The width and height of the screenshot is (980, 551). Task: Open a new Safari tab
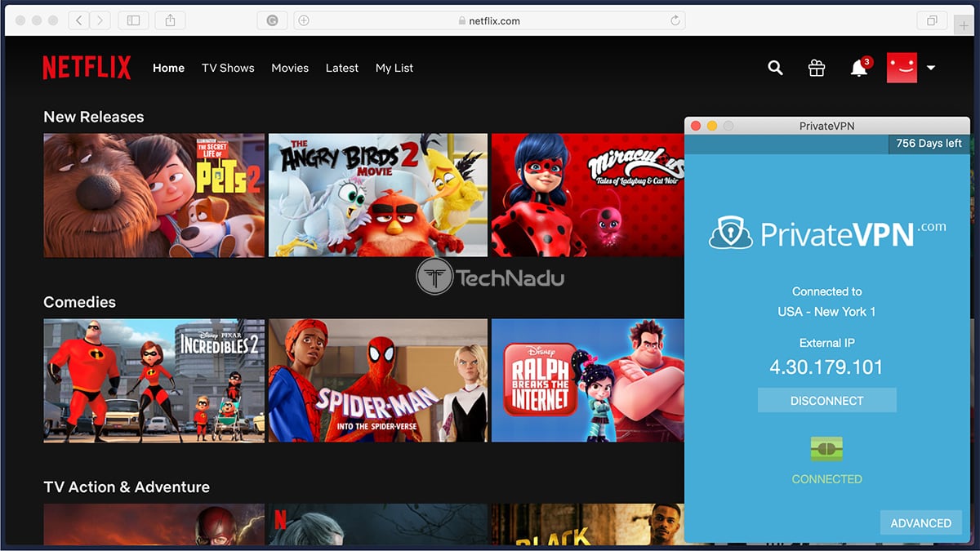pyautogui.click(x=964, y=25)
